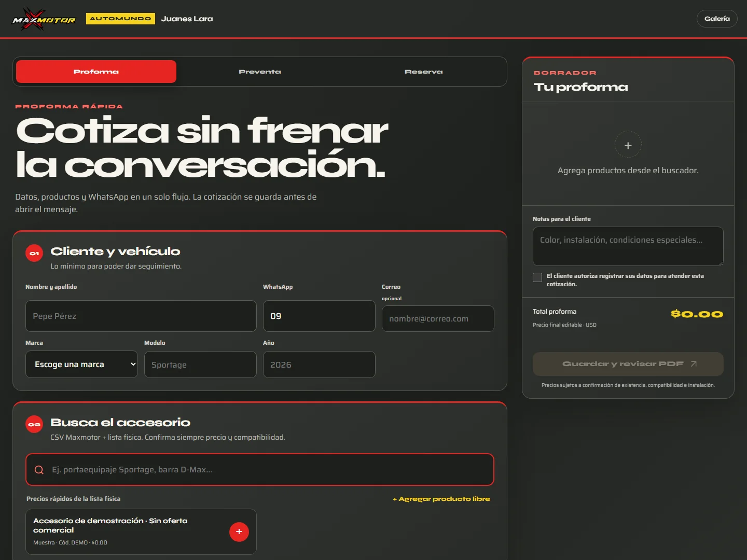Click the $0.00 total proforma amount

coord(697,314)
